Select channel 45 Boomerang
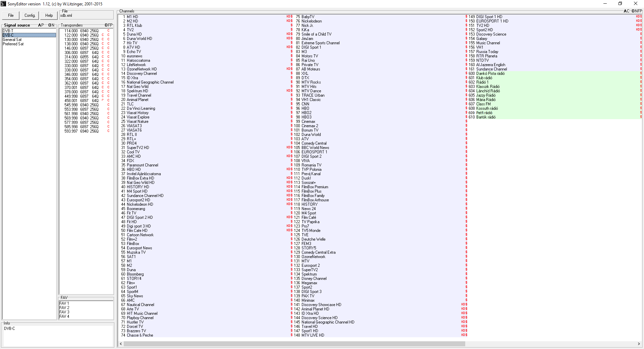This screenshot has width=644, height=349. (x=206, y=209)
